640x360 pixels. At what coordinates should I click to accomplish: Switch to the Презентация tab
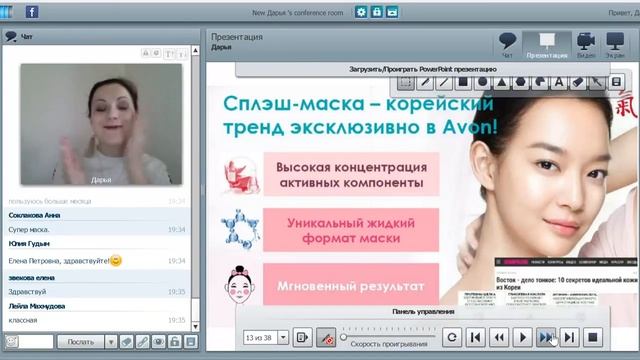(x=547, y=45)
